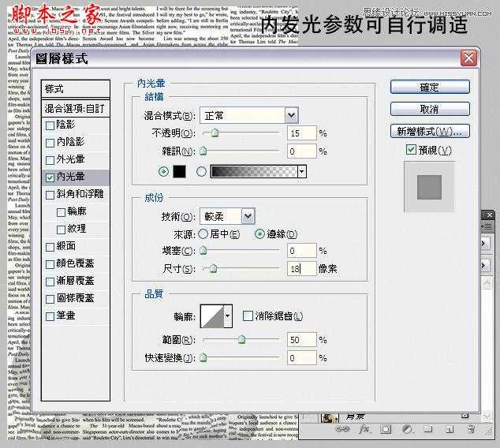The image size is (500, 448).
Task: Click the 填塞 choke value field
Action: click(302, 251)
